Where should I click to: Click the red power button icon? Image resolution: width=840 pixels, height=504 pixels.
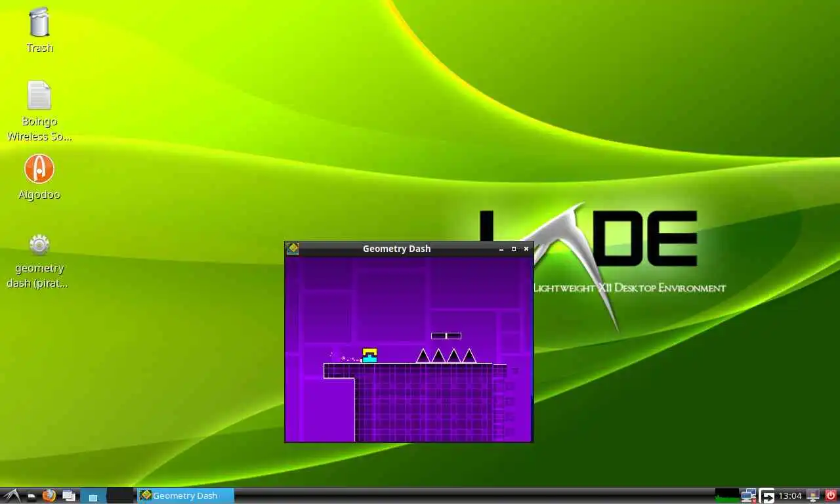831,495
